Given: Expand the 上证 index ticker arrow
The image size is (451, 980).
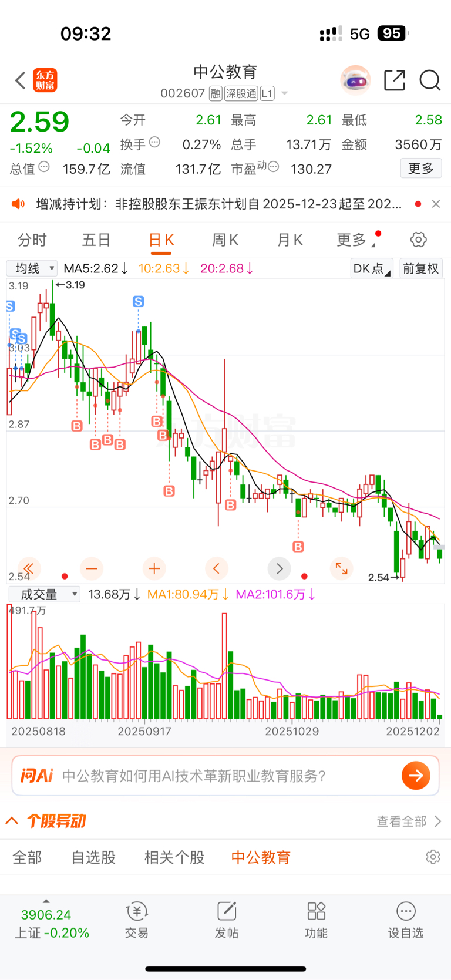Looking at the screenshot, I should 46,901.
